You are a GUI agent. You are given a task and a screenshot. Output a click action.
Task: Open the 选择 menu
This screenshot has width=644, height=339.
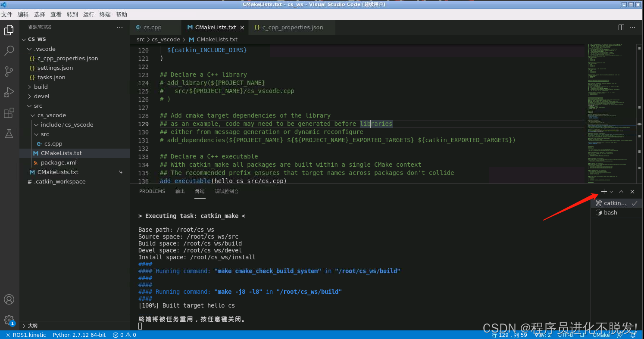(x=40, y=14)
